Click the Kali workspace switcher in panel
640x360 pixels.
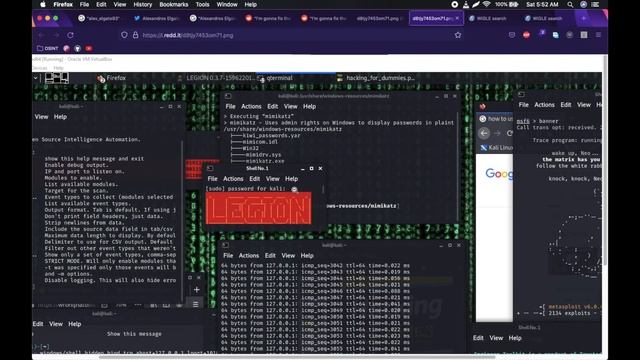click(x=57, y=78)
